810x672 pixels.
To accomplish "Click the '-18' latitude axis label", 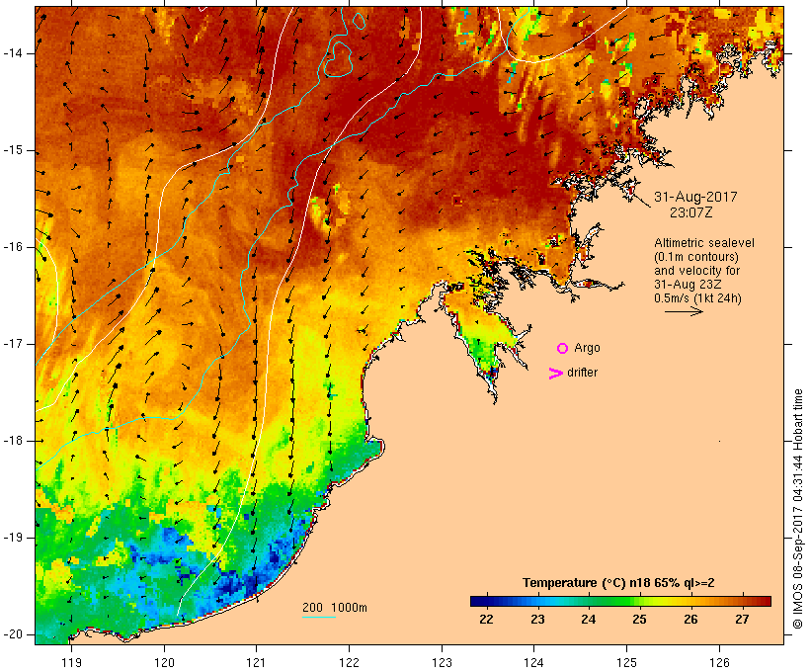I will (13, 441).
